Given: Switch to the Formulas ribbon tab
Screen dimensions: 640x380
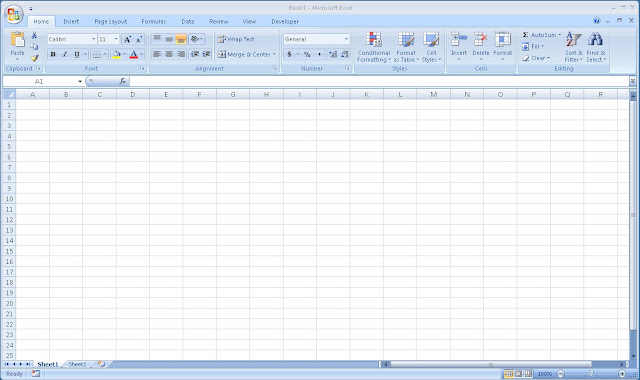Looking at the screenshot, I should click(153, 22).
